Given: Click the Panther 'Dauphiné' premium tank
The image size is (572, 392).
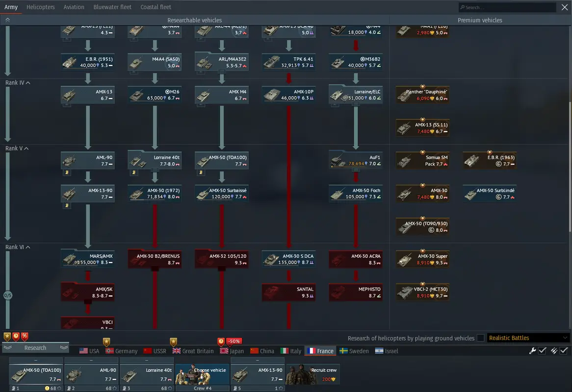Looking at the screenshot, I should click(x=422, y=95).
